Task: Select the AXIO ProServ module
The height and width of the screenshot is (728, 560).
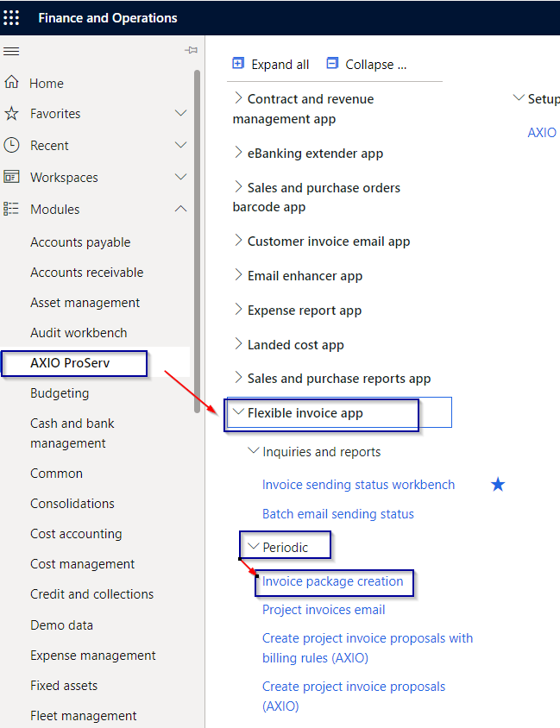Action: point(70,363)
